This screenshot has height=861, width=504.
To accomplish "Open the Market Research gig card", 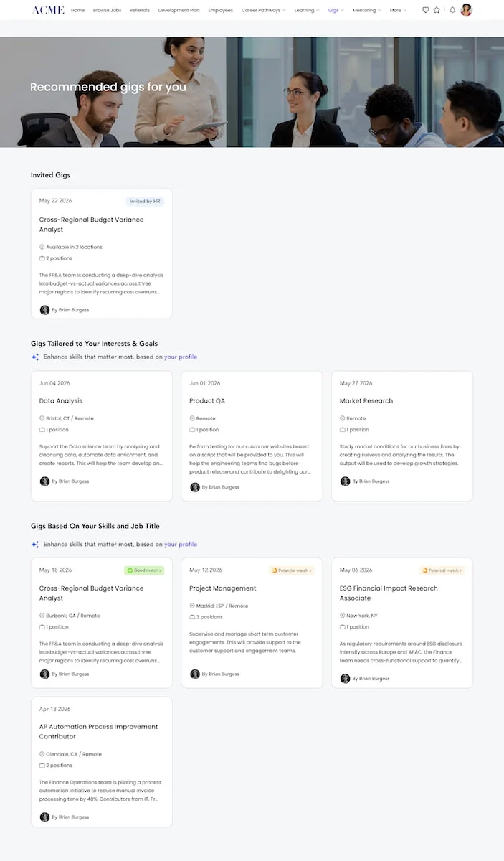I will [x=402, y=436].
